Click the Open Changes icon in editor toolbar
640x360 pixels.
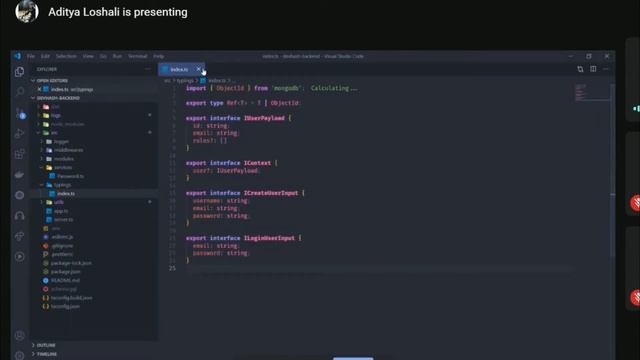click(580, 69)
